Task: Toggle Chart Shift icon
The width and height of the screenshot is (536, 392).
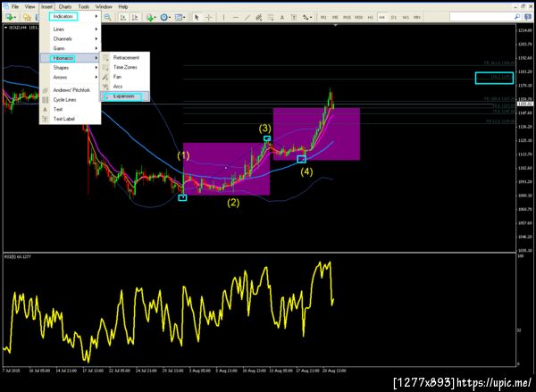Action: [135, 17]
